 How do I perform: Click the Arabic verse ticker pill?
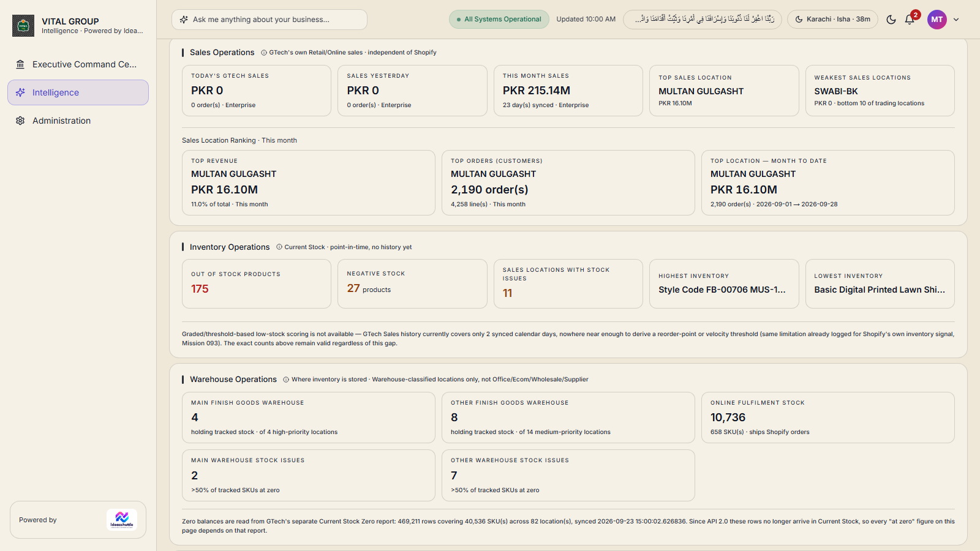click(x=703, y=19)
